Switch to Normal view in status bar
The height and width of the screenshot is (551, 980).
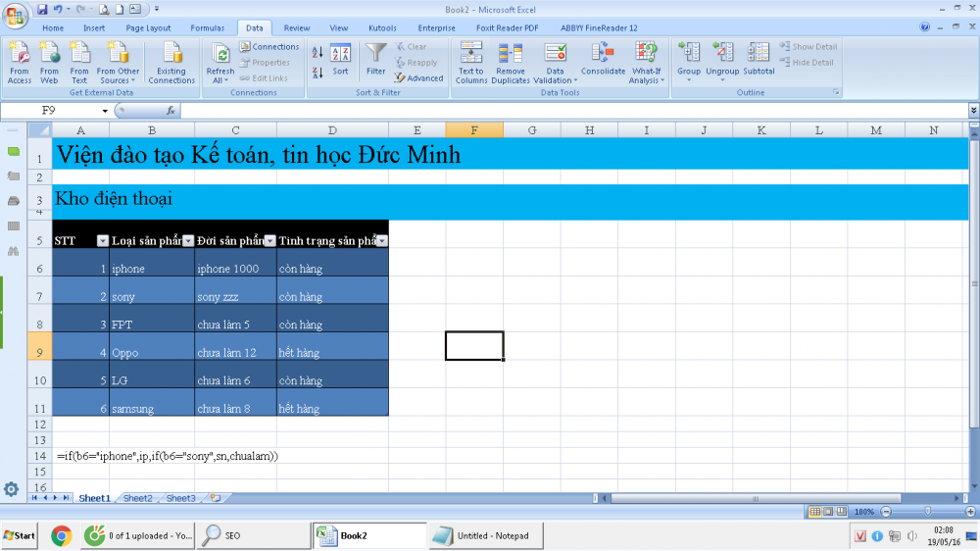pyautogui.click(x=815, y=512)
